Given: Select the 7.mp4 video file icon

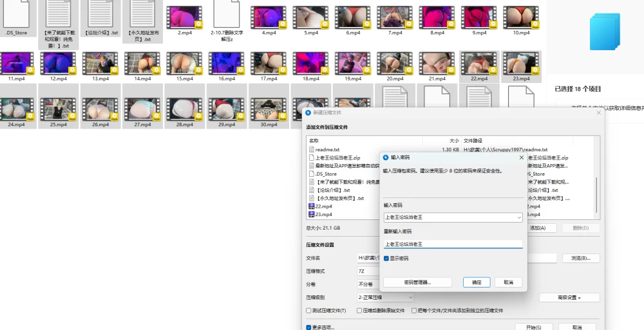Looking at the screenshot, I should tap(394, 17).
